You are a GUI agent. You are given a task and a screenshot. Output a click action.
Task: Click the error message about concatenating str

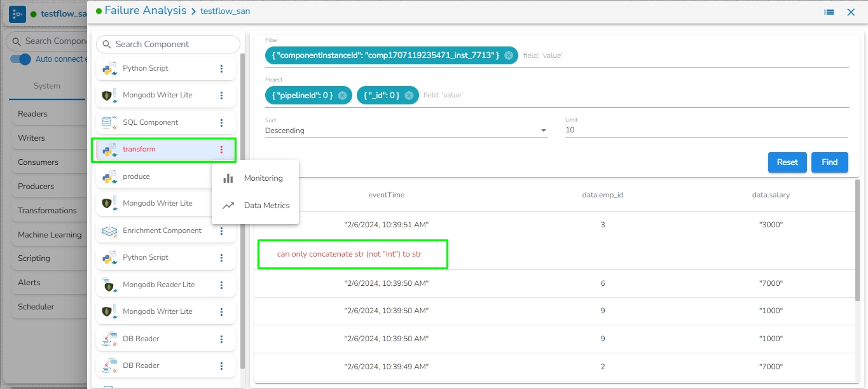349,254
